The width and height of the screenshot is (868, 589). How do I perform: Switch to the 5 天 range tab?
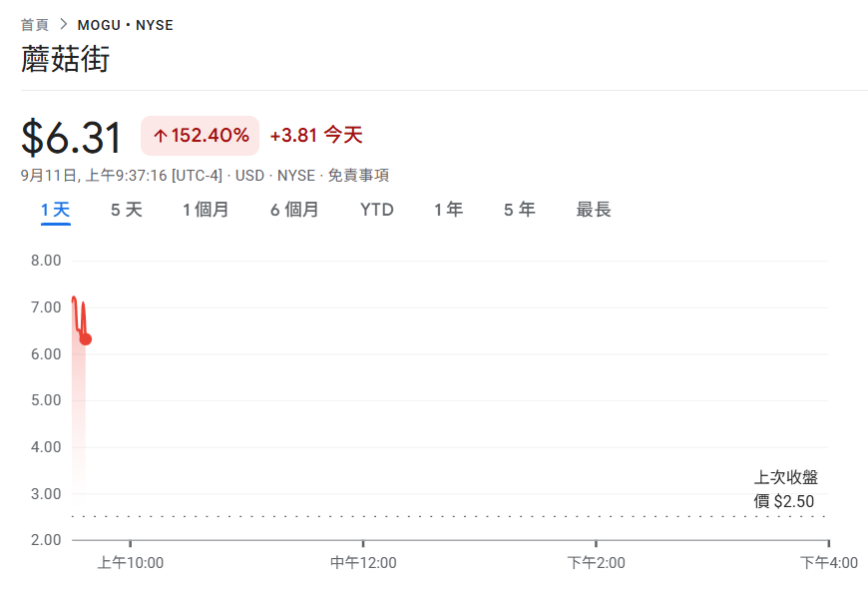coord(127,210)
